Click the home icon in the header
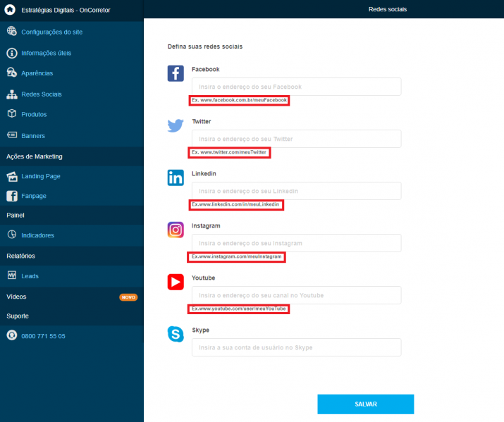This screenshot has width=504, height=422. click(10, 10)
